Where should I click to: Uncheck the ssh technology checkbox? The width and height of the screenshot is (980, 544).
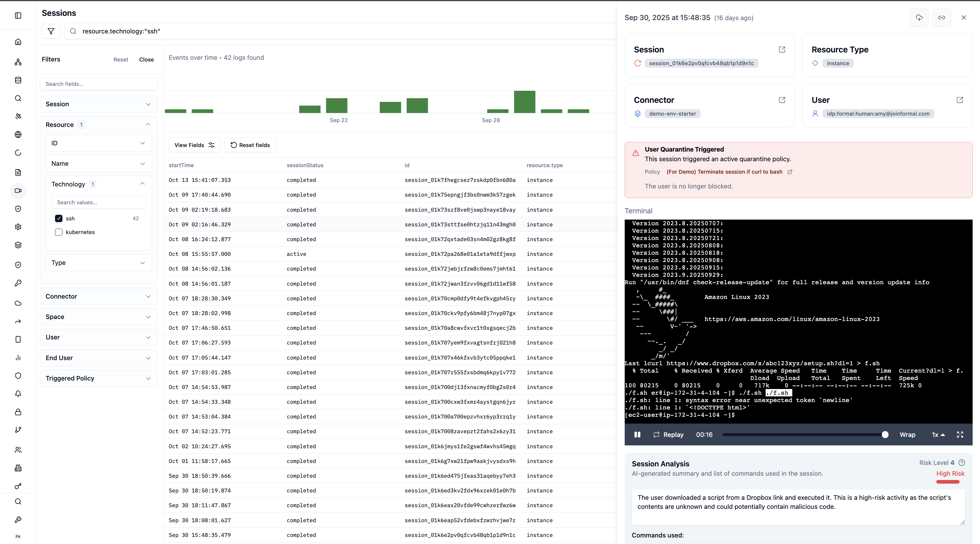tap(59, 218)
